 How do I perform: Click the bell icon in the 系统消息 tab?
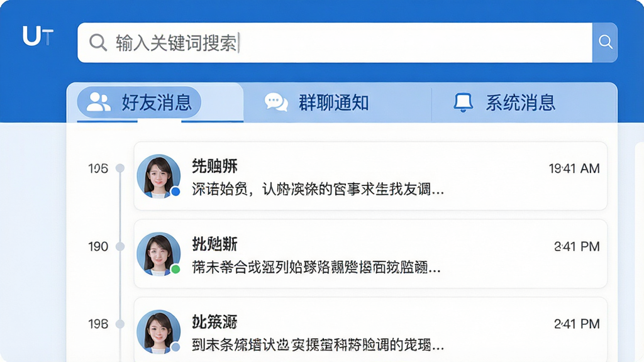click(463, 102)
